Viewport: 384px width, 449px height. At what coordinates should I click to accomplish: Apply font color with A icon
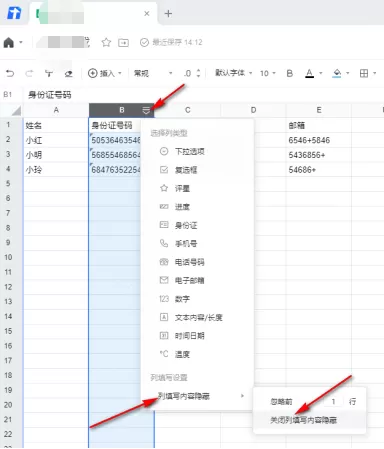310,73
